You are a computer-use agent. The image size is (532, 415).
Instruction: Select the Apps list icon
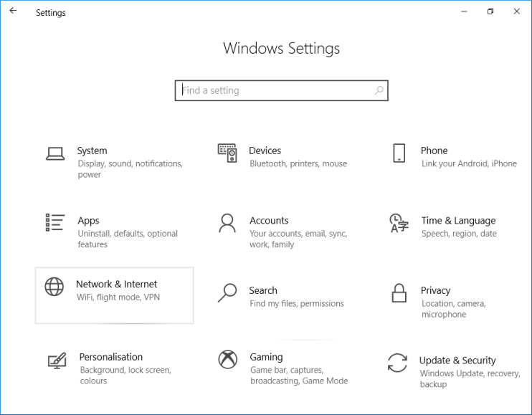(x=55, y=223)
